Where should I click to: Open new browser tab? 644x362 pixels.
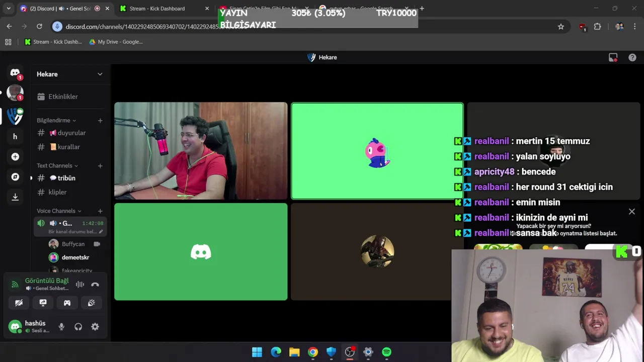click(422, 9)
